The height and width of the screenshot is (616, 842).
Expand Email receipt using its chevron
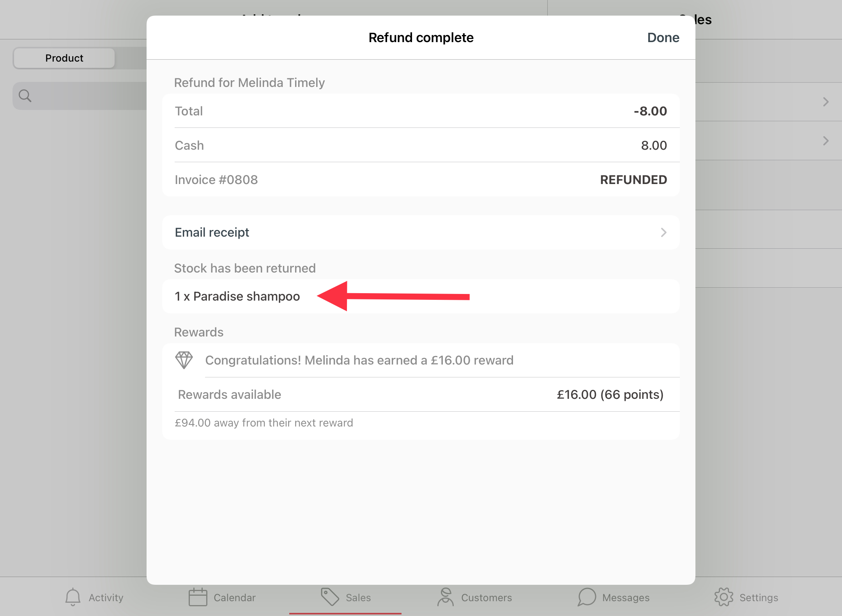[x=663, y=232]
